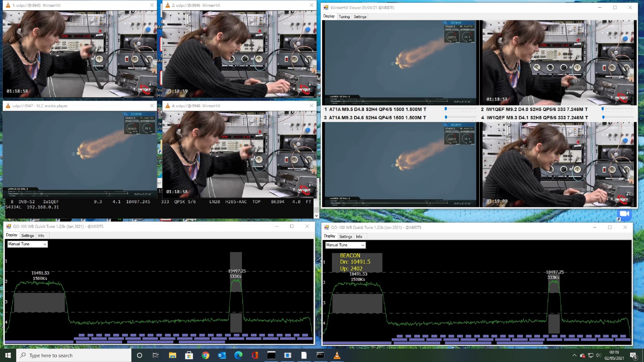Close the udp://:9947 VLC media player window
Image resolution: width=644 pixels, height=362 pixels.
(152, 106)
